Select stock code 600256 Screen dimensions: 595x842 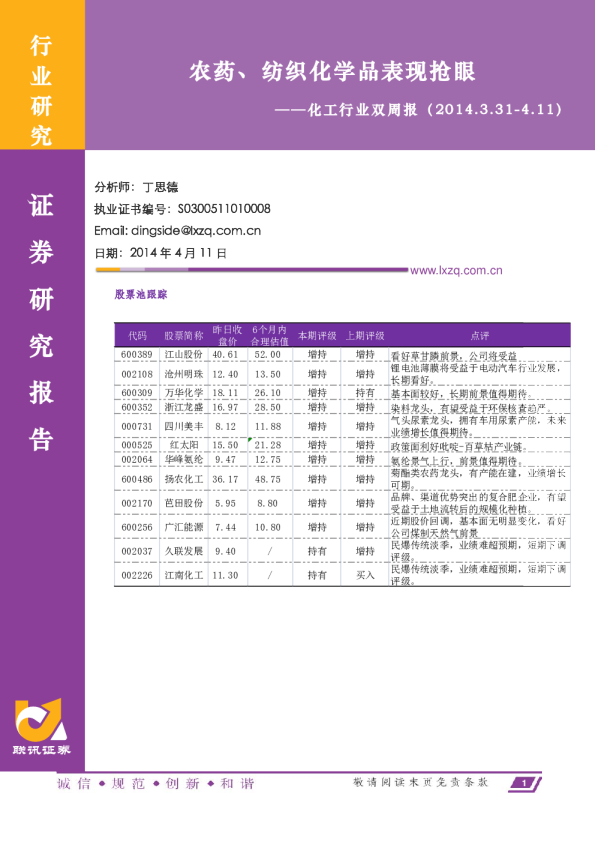137,527
